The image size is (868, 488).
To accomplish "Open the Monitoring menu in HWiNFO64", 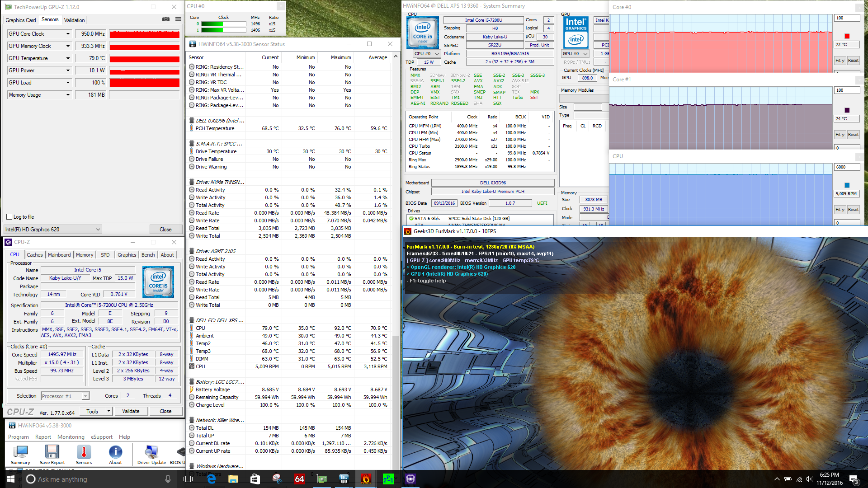I will (71, 437).
